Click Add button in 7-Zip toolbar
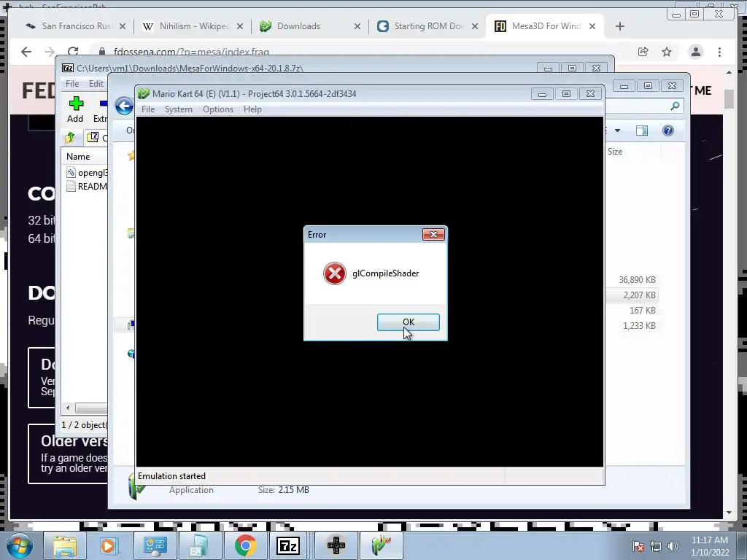The image size is (747, 560). point(75,109)
